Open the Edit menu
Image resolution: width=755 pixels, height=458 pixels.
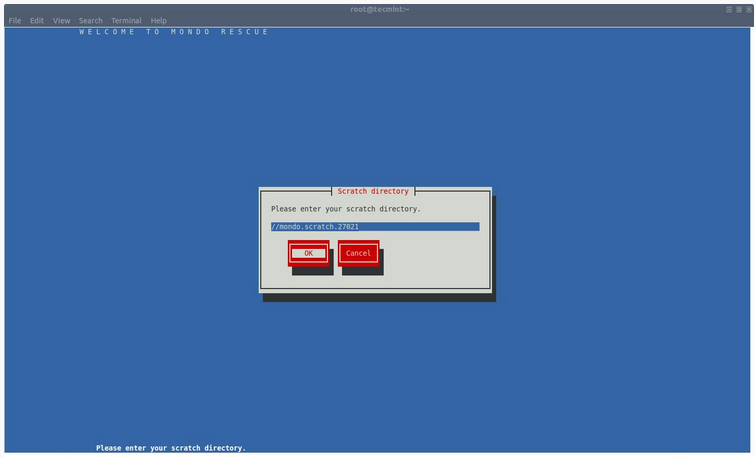[x=37, y=20]
